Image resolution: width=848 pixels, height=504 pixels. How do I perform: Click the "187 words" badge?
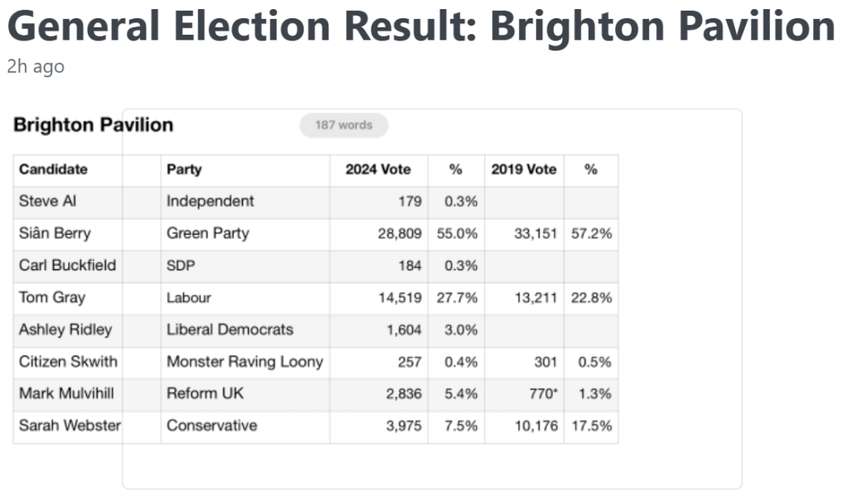(x=343, y=125)
